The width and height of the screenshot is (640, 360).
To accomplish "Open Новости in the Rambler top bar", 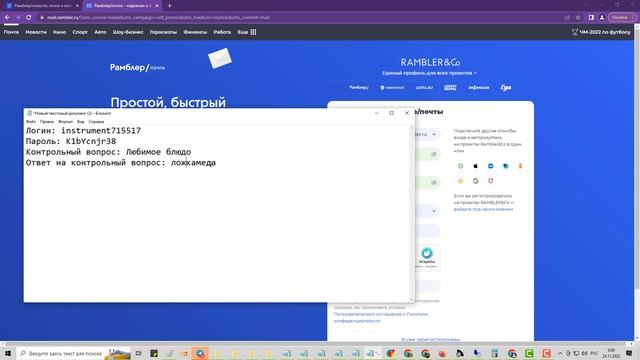I will pos(36,32).
